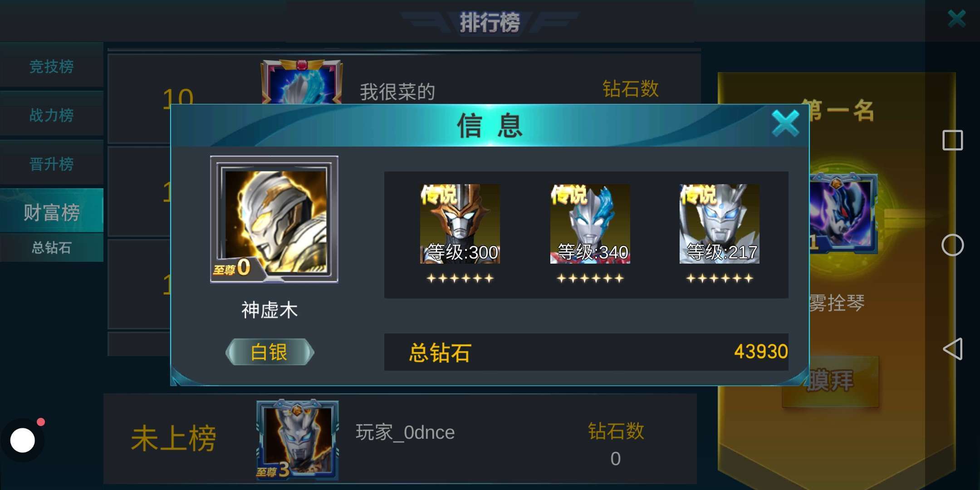Tap the Android back triangle icon
Viewport: 980px width, 490px height.
(952, 349)
